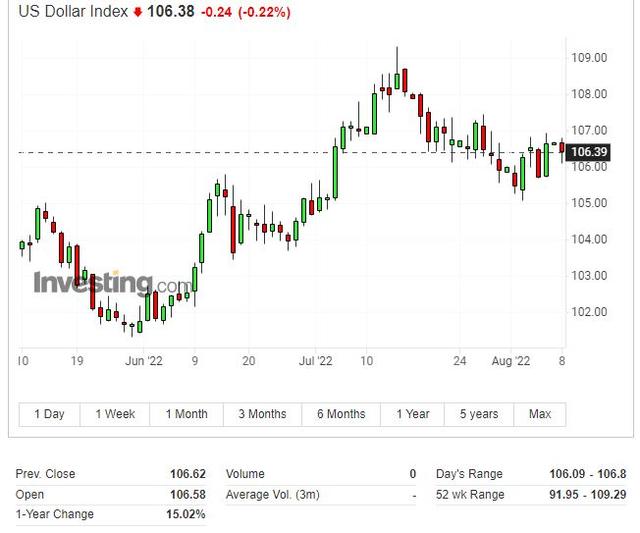Image resolution: width=640 pixels, height=533 pixels.
Task: Click the 24 date axis label
Action: click(459, 361)
